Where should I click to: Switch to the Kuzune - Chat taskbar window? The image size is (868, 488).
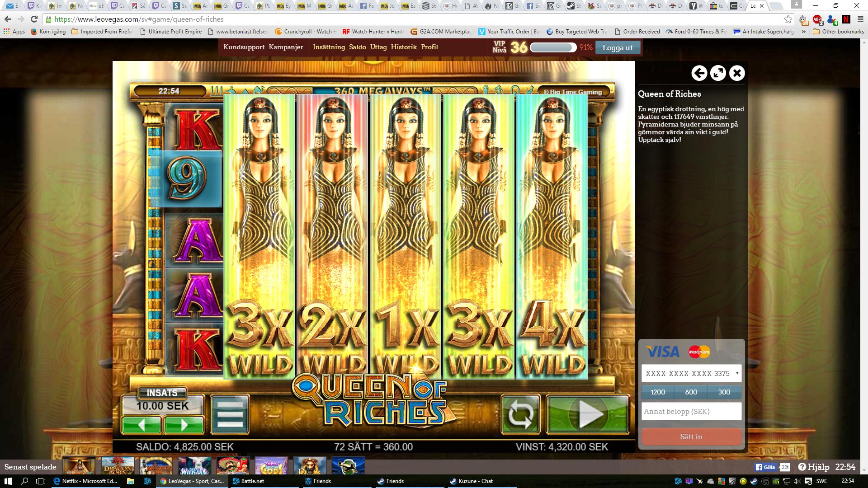pyautogui.click(x=481, y=481)
